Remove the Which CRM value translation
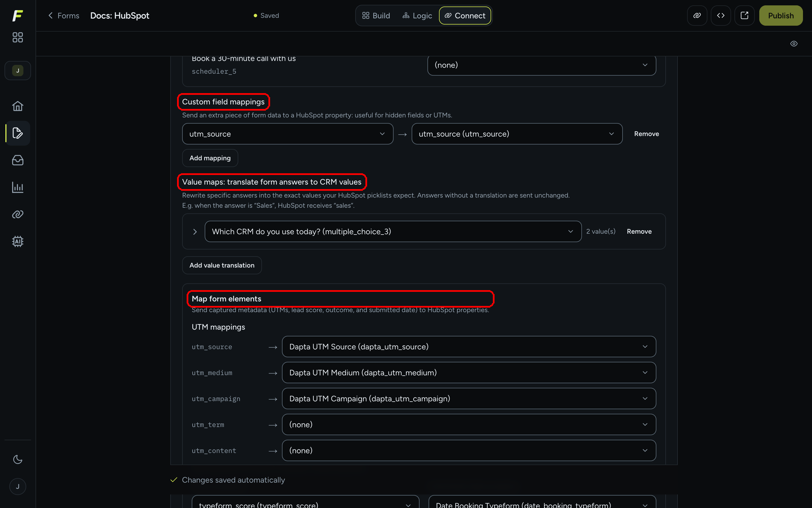 639,231
